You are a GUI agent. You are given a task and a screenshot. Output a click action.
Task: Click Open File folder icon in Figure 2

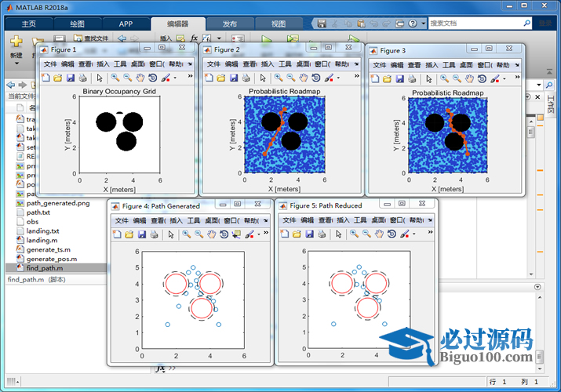(221, 78)
